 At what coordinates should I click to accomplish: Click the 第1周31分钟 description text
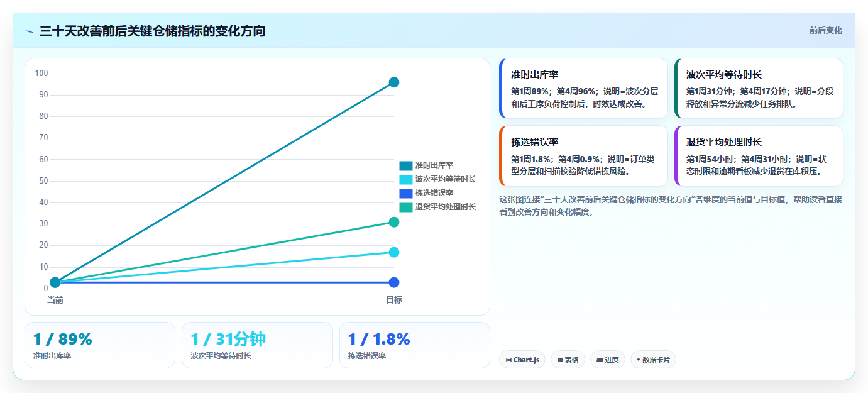coord(760,97)
